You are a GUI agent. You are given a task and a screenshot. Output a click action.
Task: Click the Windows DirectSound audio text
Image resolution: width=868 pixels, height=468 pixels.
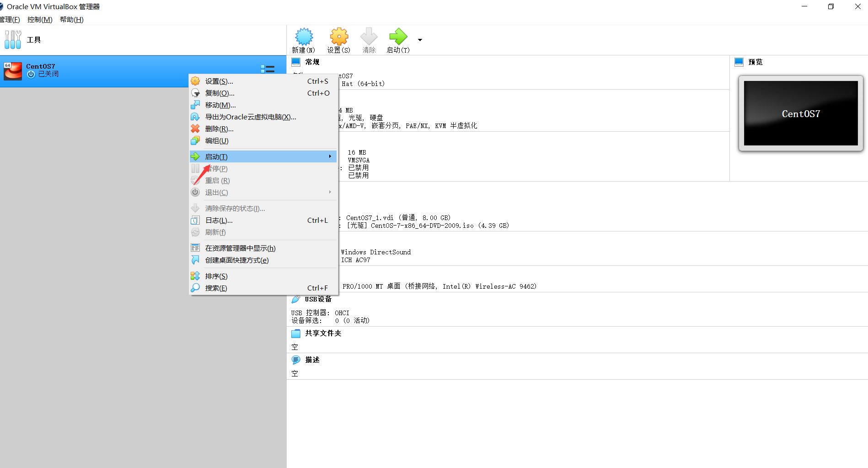pyautogui.click(x=376, y=252)
